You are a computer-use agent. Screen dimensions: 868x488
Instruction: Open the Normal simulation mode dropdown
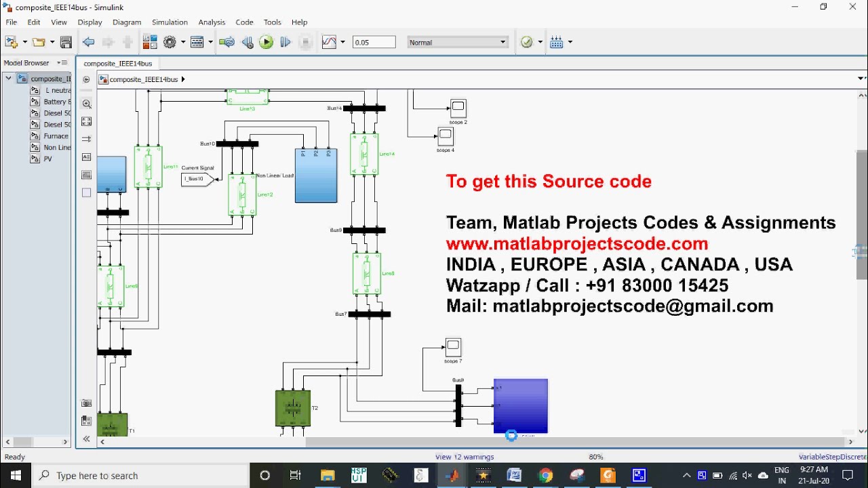(458, 42)
